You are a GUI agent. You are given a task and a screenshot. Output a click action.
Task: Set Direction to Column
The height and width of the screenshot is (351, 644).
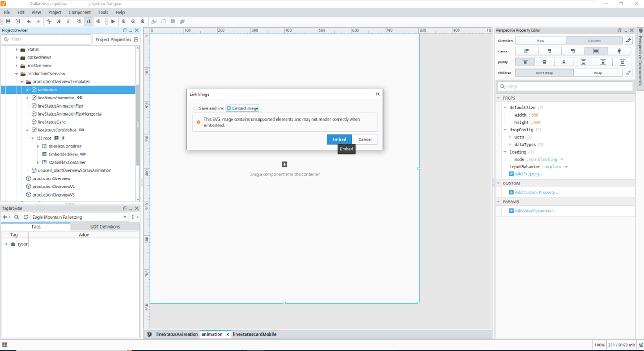click(594, 41)
